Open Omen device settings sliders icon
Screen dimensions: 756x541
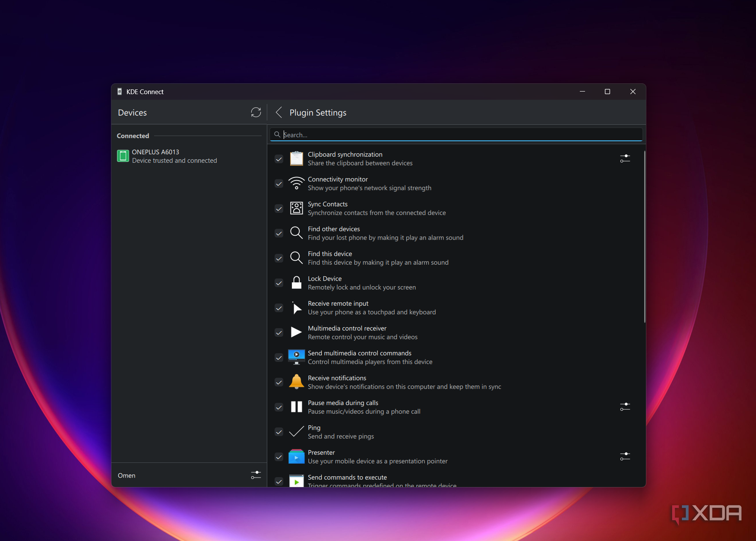pyautogui.click(x=256, y=475)
